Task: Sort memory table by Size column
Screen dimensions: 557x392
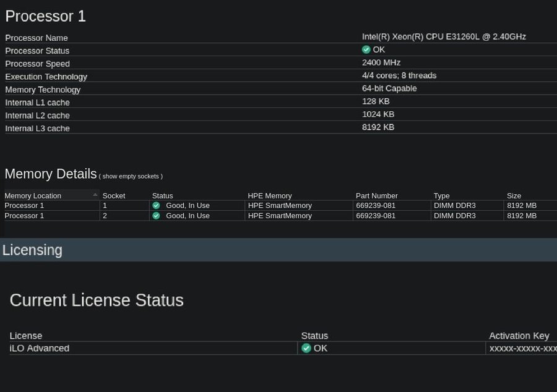Action: coord(514,195)
